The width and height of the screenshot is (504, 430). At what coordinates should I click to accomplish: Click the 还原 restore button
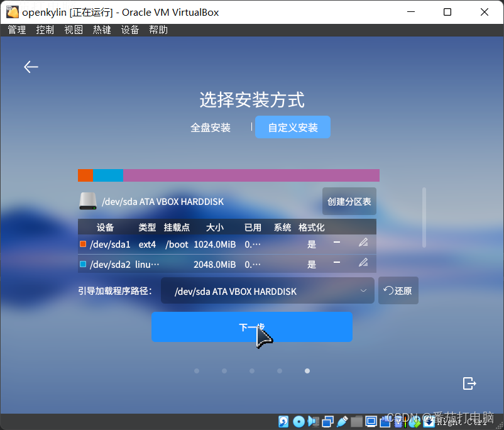[x=398, y=290]
